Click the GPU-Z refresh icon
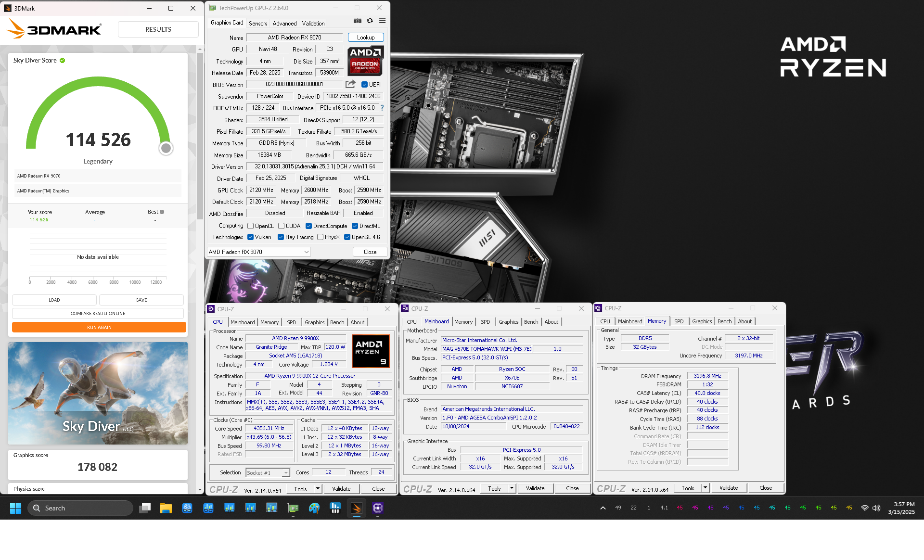The image size is (924, 560). [370, 21]
